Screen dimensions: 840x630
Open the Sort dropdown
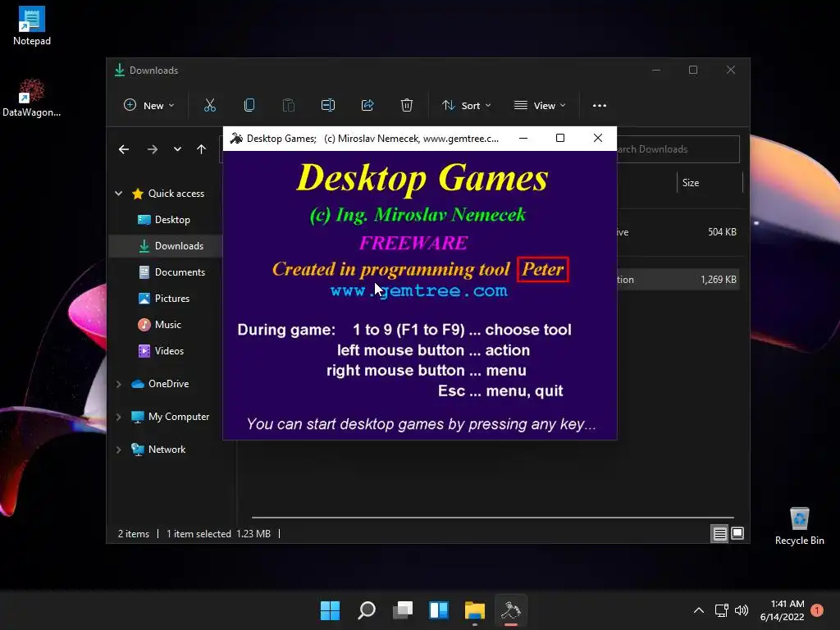click(x=466, y=106)
